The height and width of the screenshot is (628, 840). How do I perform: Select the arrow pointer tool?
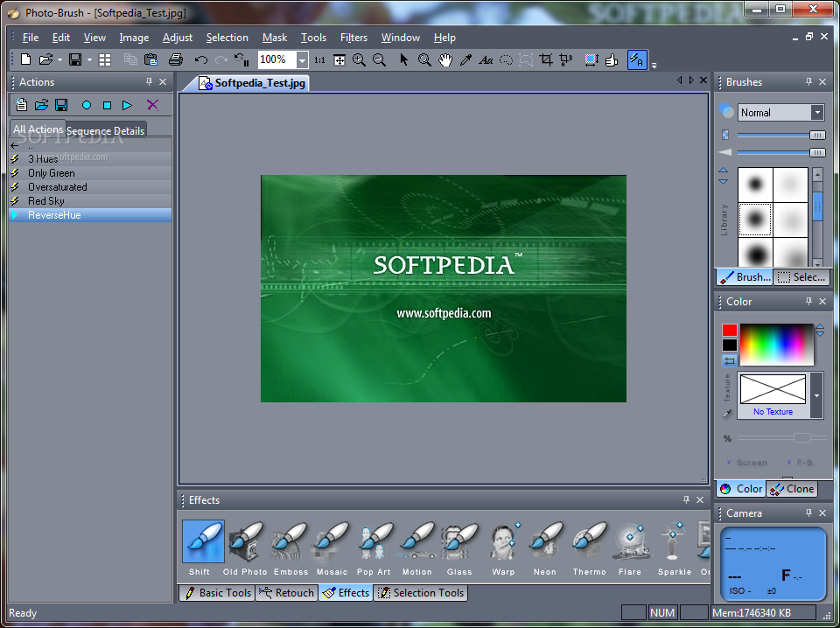(404, 59)
